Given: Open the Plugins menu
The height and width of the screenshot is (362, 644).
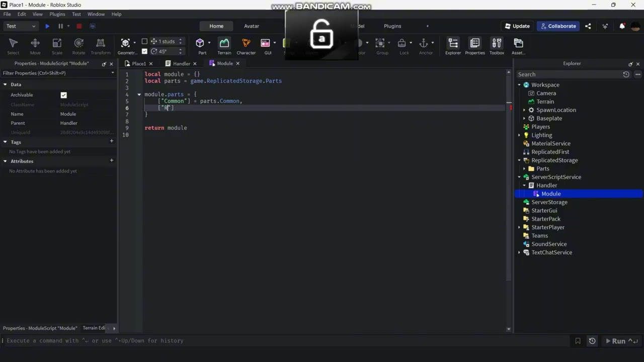Looking at the screenshot, I should [x=57, y=14].
